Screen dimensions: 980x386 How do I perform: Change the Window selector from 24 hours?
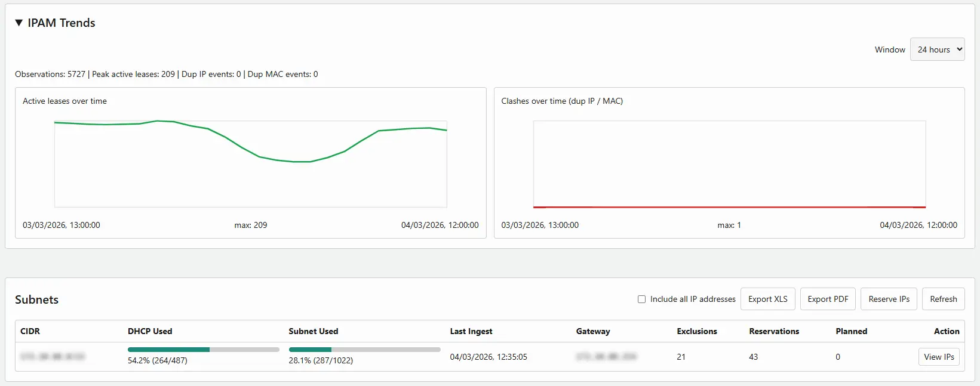pos(937,50)
